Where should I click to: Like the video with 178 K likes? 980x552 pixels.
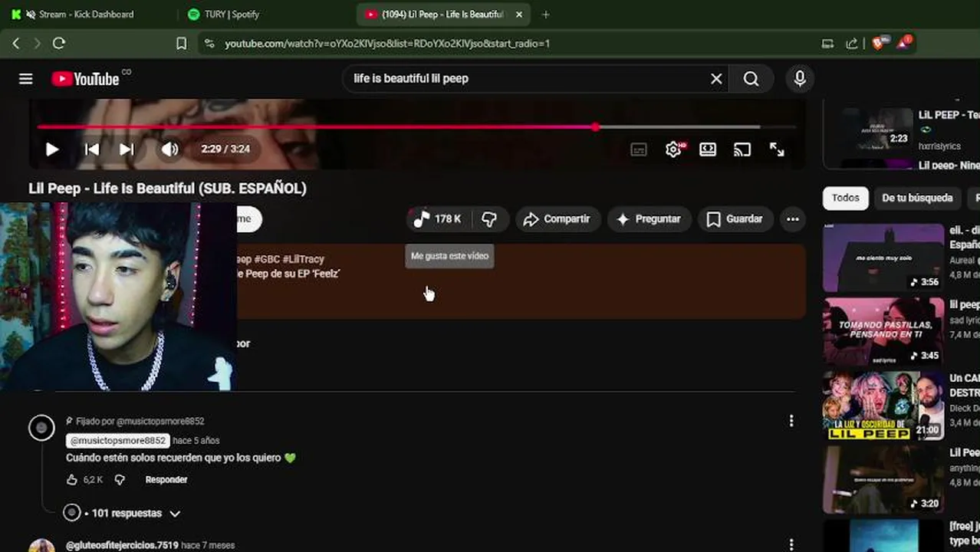click(x=438, y=219)
